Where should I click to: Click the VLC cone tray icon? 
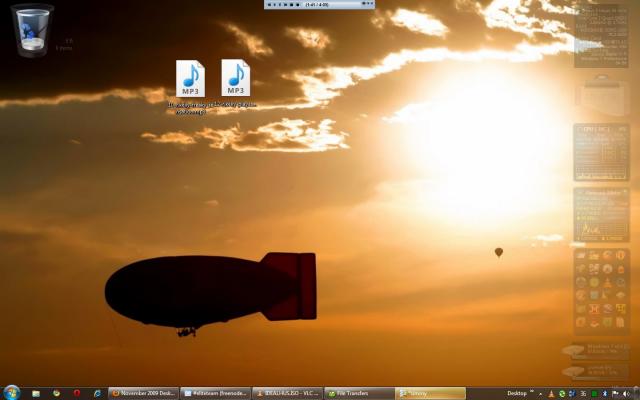551,394
